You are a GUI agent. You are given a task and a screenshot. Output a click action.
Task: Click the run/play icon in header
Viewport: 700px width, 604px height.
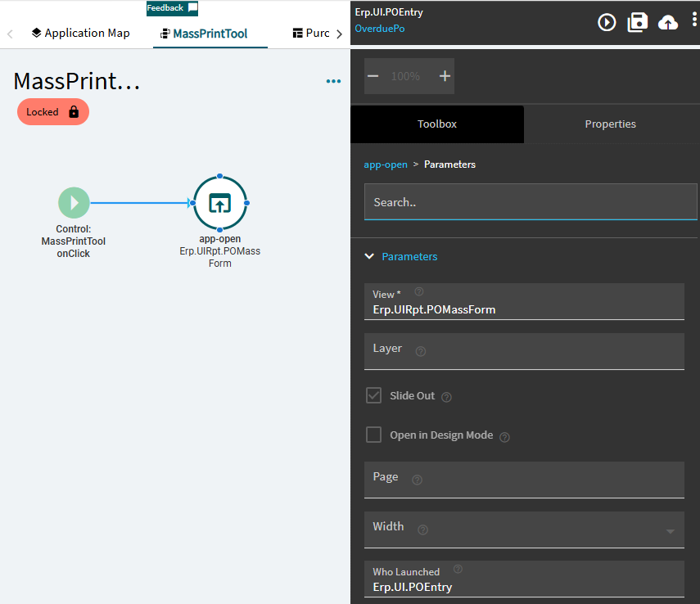tap(607, 22)
